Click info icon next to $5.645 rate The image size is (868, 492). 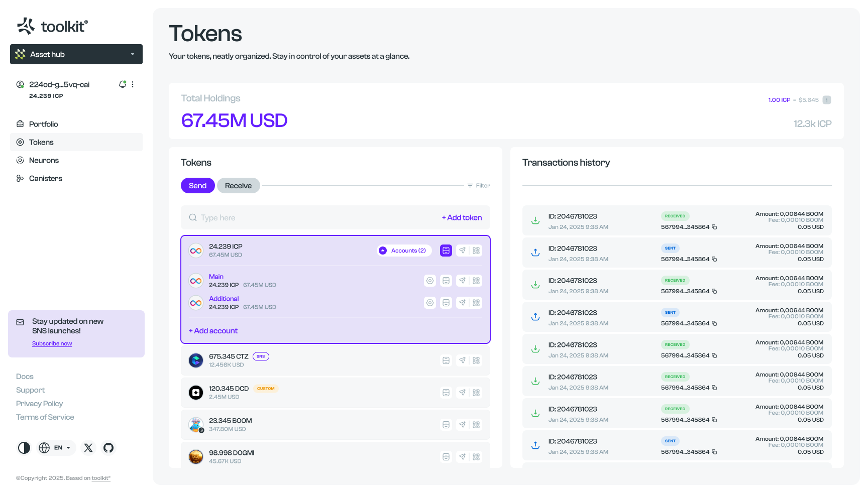coord(827,100)
